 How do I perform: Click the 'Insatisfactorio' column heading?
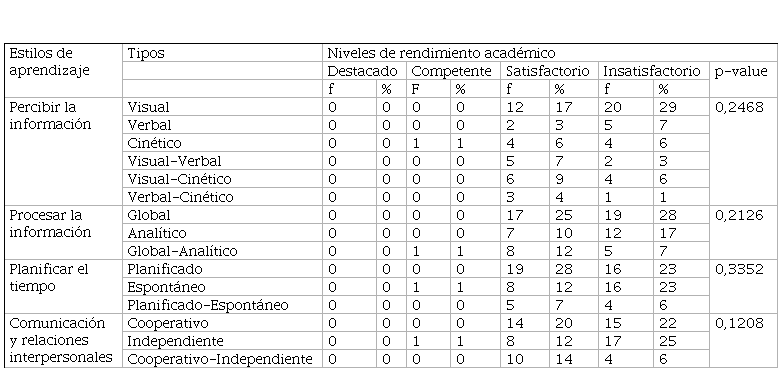coord(654,71)
